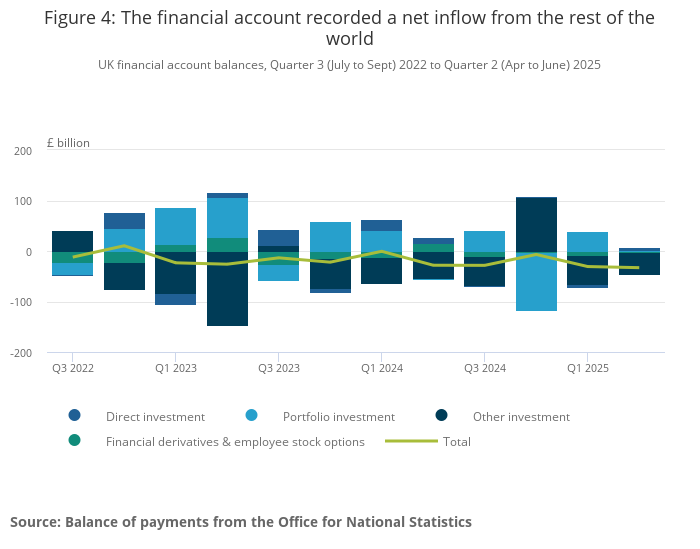Click the positive Portfolio investment bar above Q1 2023
Viewport: 700px width, 549px height.
point(175,226)
